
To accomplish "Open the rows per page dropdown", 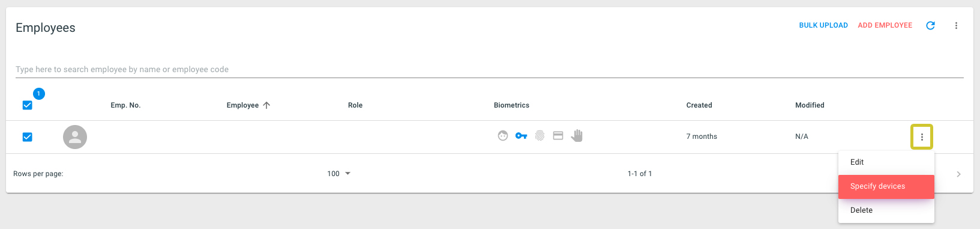I will 339,174.
